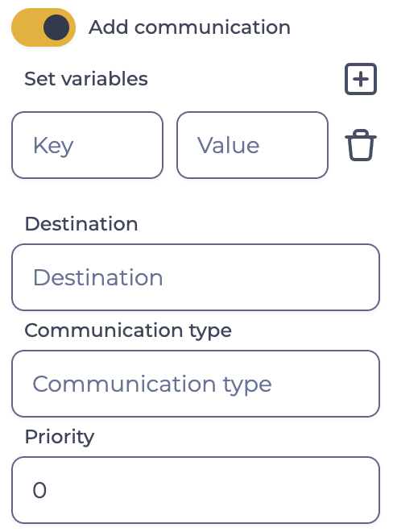The height and width of the screenshot is (532, 393).
Task: Open the Communication type field
Action: click(196, 384)
